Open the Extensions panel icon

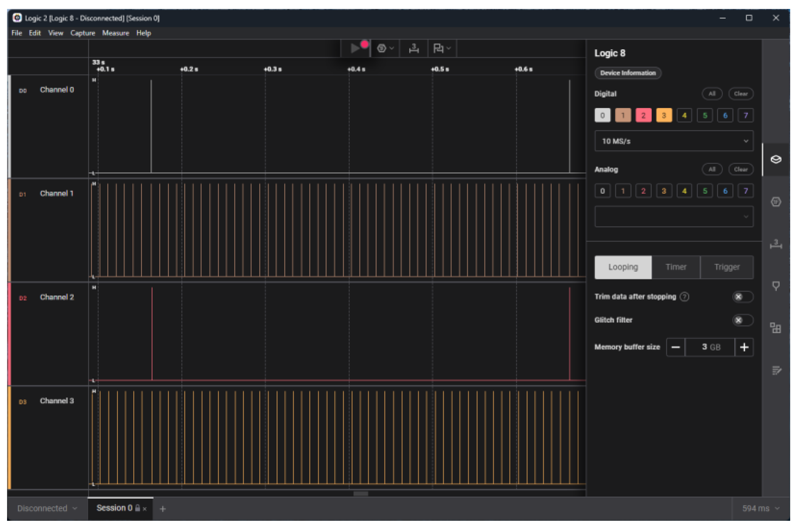(x=775, y=328)
